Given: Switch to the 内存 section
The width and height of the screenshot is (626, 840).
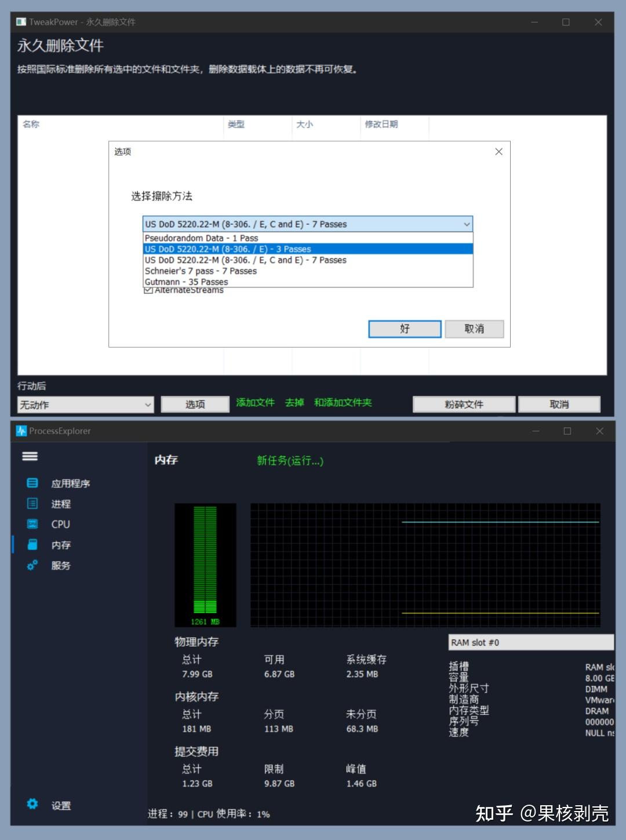Looking at the screenshot, I should (x=61, y=545).
